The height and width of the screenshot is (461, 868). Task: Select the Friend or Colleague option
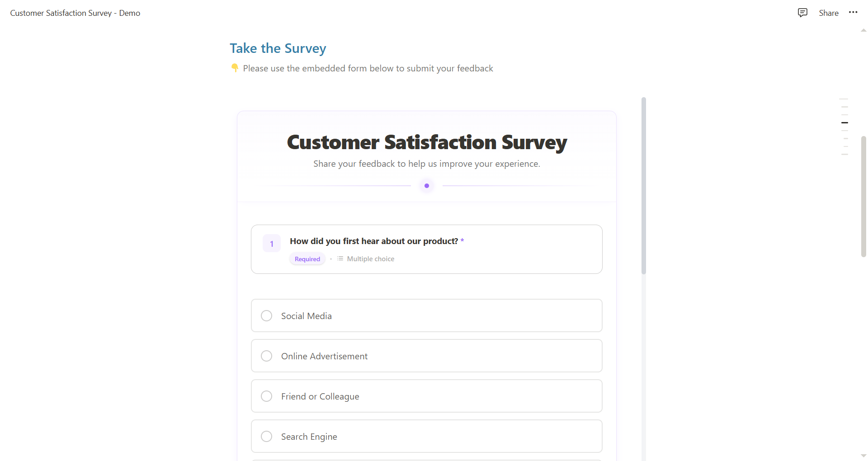(426, 396)
